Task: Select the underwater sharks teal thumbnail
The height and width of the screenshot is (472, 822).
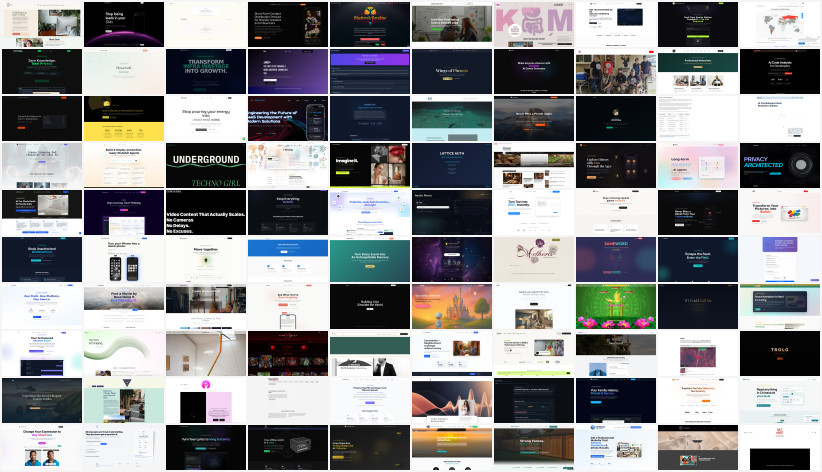Action: tap(452, 119)
